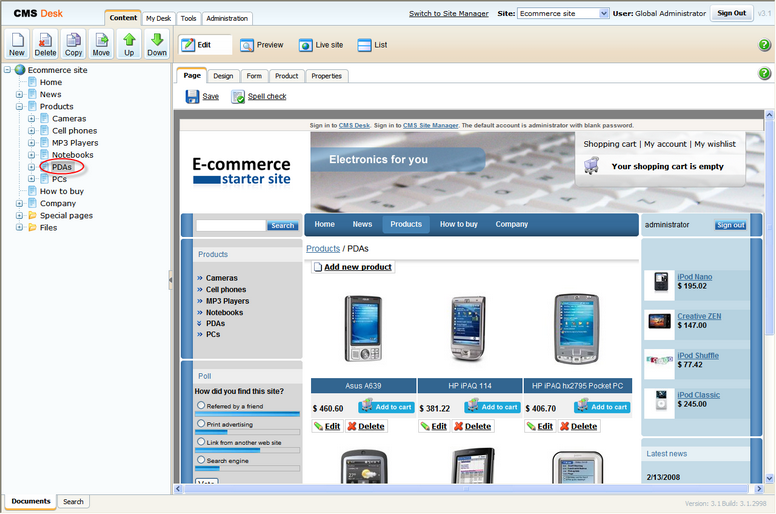Open the Administration tab

coord(227,18)
